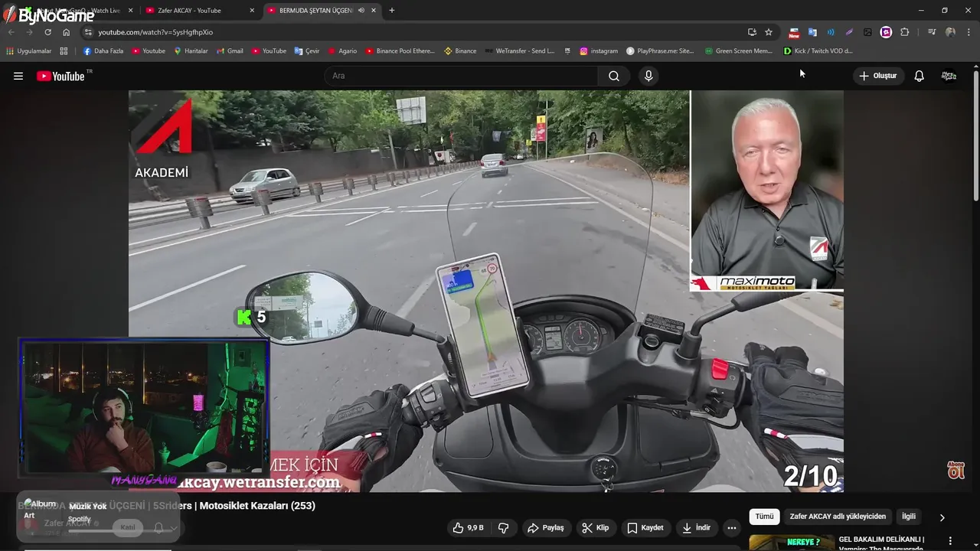Open the Green Screen Memes bookmark
The height and width of the screenshot is (551, 980).
point(739,51)
